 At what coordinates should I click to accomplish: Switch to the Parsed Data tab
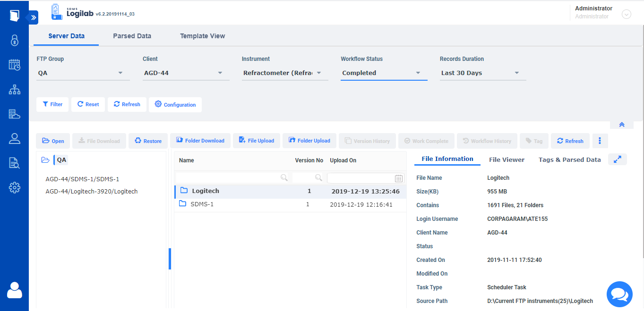(x=132, y=35)
